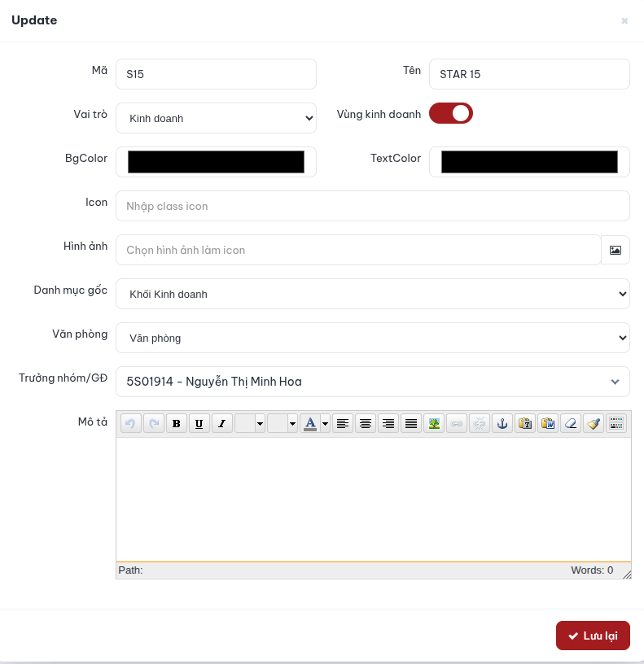Insert an anchor with the anchor icon

[502, 423]
